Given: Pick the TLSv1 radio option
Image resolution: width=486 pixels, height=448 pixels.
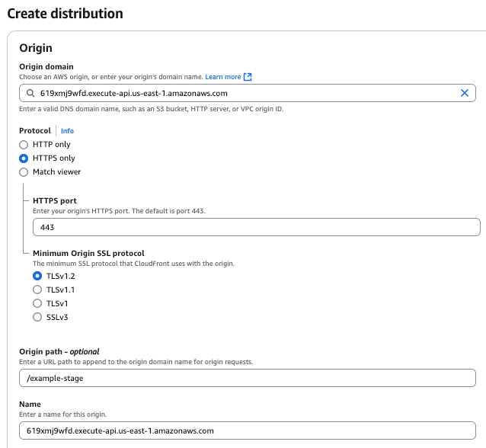Looking at the screenshot, I should 37,303.
